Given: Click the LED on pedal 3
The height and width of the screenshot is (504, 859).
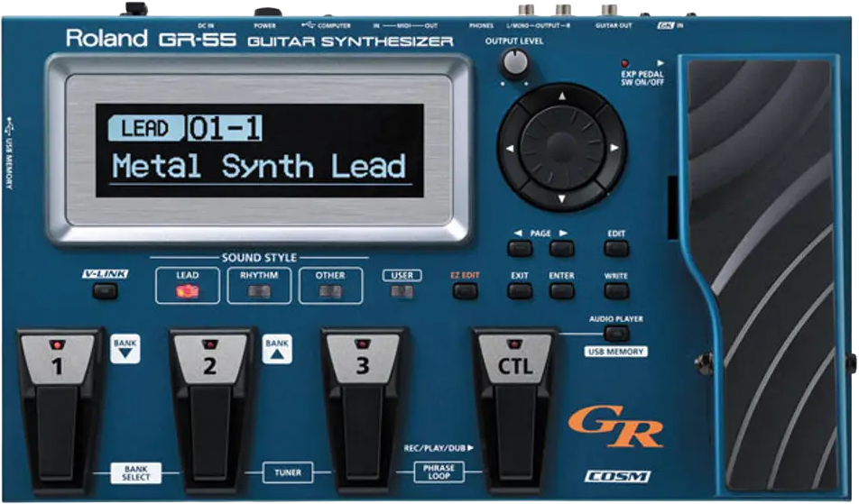Looking at the screenshot, I should [x=362, y=344].
